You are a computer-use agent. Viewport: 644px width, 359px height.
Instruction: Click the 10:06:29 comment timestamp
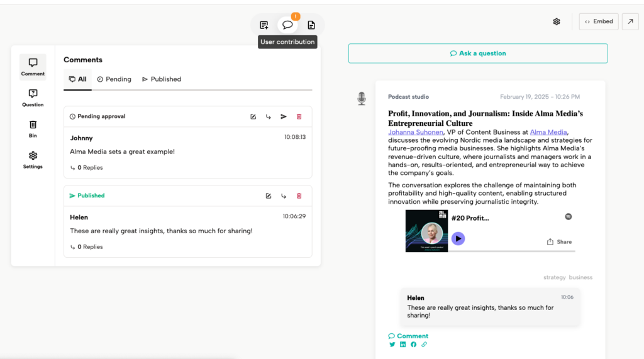294,216
